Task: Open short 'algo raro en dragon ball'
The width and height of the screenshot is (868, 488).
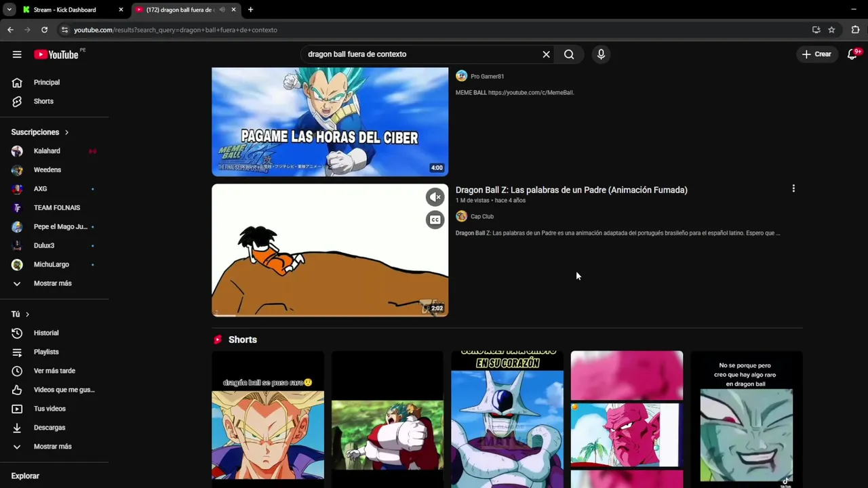Action: [x=747, y=419]
